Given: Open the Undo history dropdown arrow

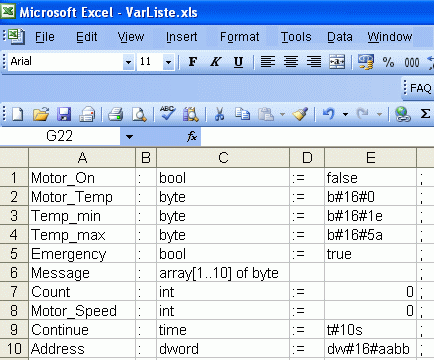Looking at the screenshot, I should pyautogui.click(x=345, y=115).
